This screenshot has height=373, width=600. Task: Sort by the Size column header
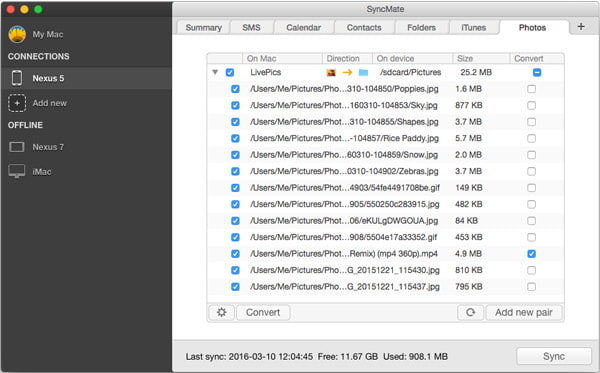click(481, 59)
